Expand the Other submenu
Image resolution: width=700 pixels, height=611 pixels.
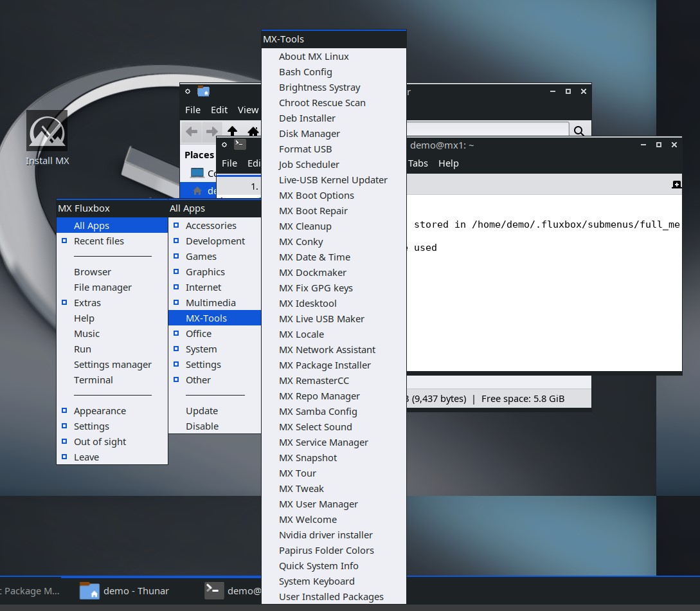[x=215, y=380]
